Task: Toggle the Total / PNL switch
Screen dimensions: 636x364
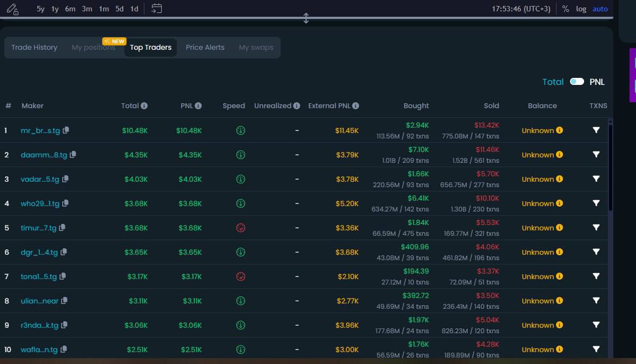Action: coord(577,82)
